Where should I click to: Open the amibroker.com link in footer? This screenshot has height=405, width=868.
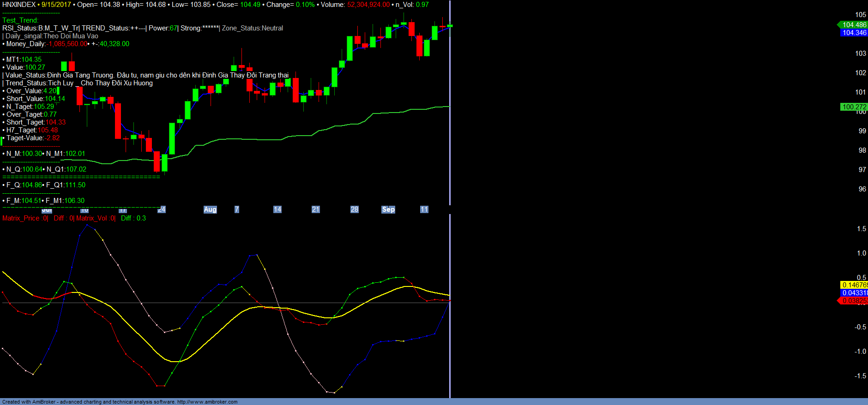[x=207, y=402]
